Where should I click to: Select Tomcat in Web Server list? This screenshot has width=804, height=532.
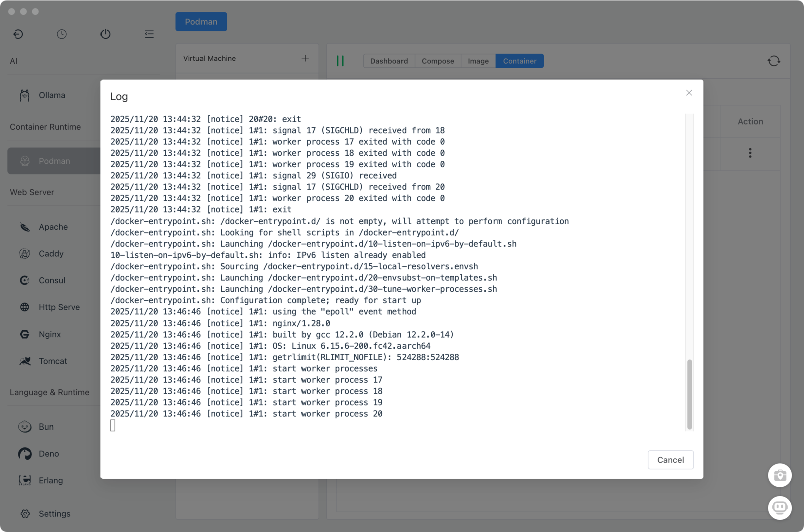[x=53, y=361]
